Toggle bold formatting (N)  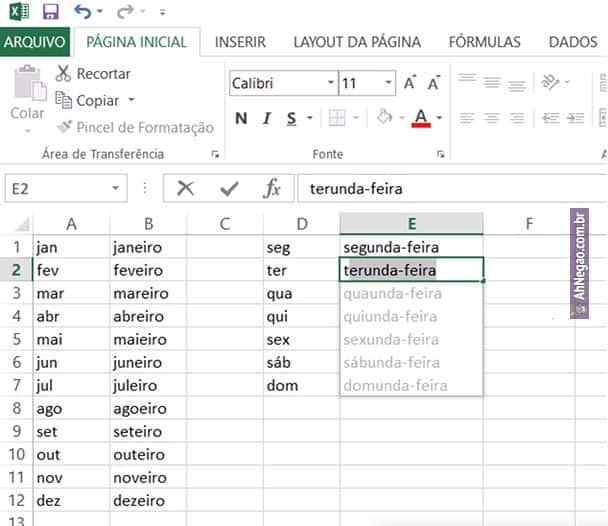point(241,119)
